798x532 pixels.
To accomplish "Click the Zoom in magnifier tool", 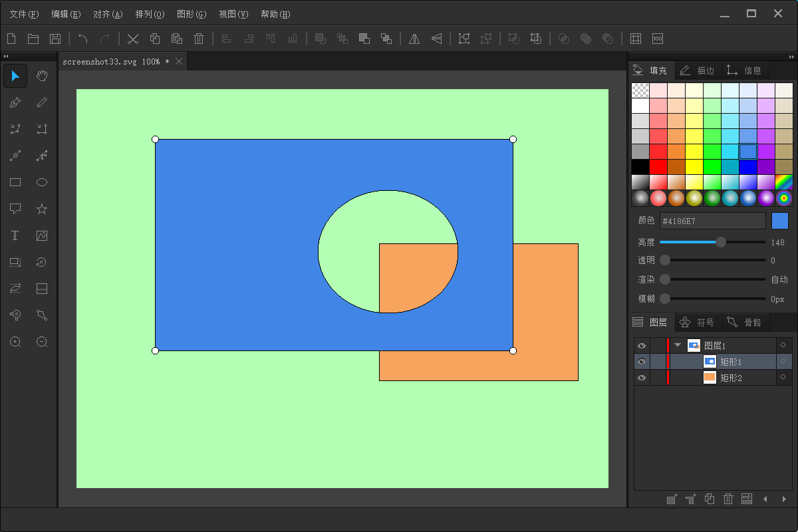I will click(15, 342).
